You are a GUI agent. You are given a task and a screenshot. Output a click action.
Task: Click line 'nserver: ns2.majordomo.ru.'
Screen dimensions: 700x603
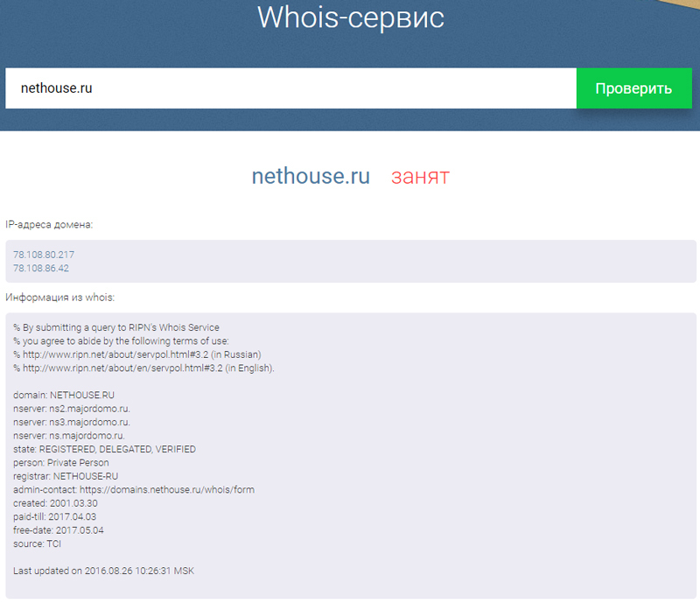point(72,409)
